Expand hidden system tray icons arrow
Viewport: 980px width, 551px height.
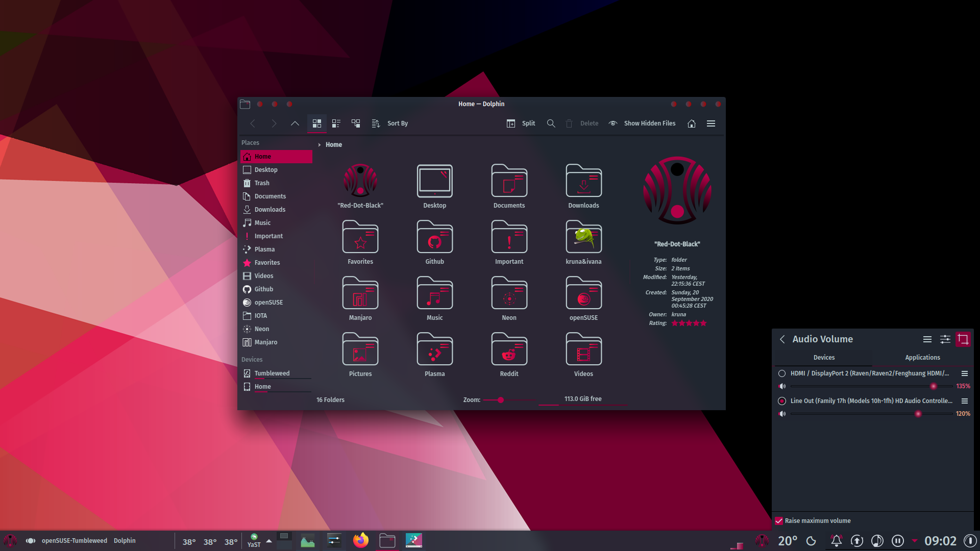click(914, 540)
